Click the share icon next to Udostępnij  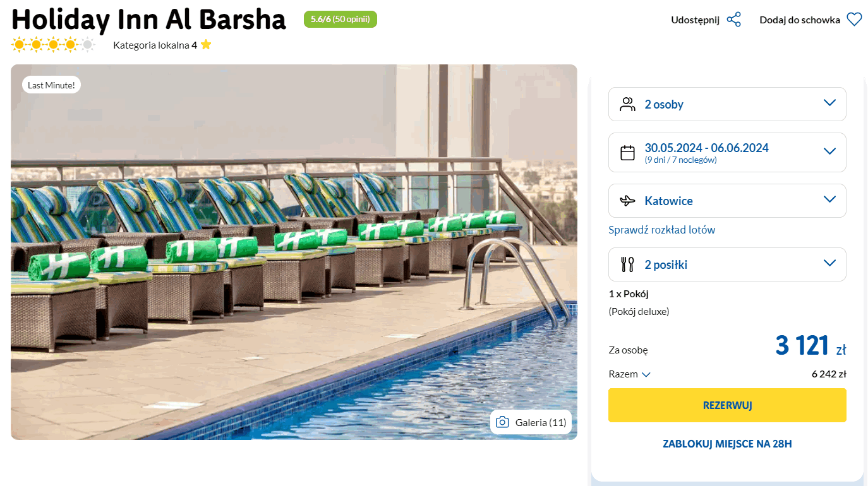point(733,20)
